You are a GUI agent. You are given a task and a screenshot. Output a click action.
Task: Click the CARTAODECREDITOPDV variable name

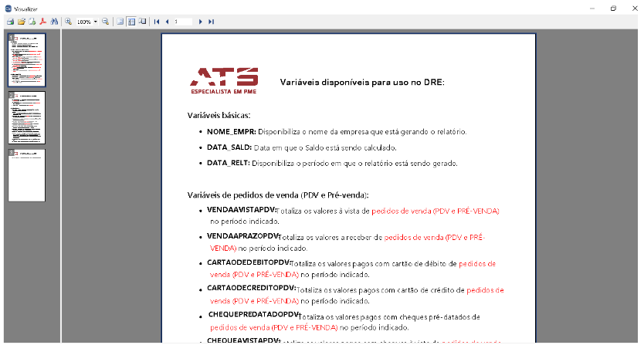[252, 288]
